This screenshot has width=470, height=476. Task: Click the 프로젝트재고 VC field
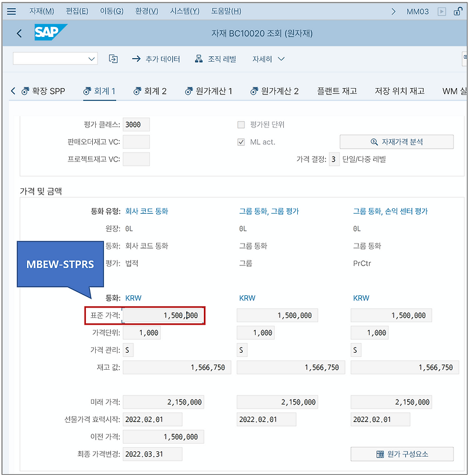(x=136, y=159)
